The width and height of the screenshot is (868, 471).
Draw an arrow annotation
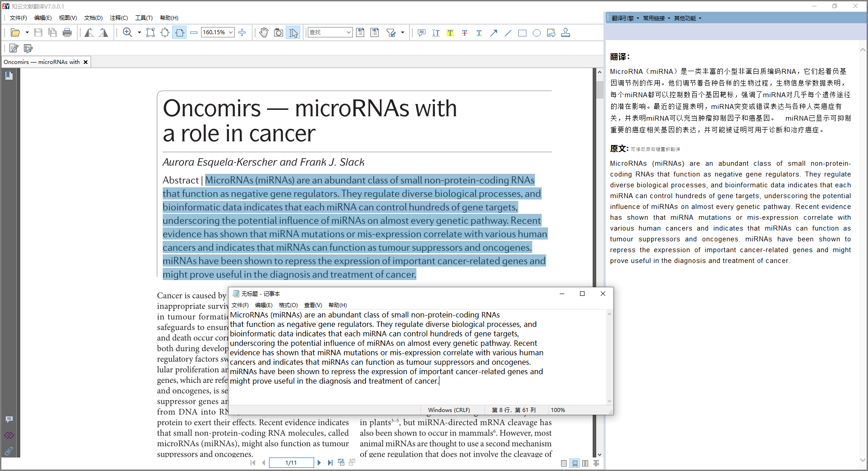(x=493, y=32)
